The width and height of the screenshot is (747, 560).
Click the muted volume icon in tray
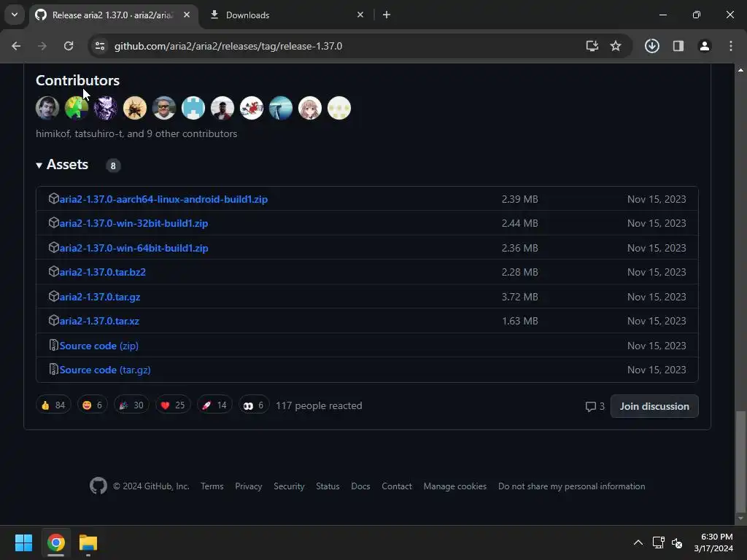point(677,542)
